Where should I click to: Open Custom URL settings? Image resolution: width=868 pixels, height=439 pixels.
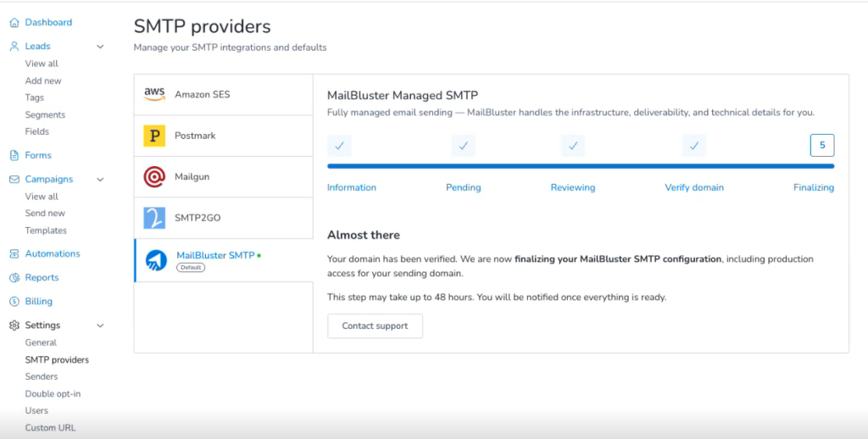click(50, 428)
